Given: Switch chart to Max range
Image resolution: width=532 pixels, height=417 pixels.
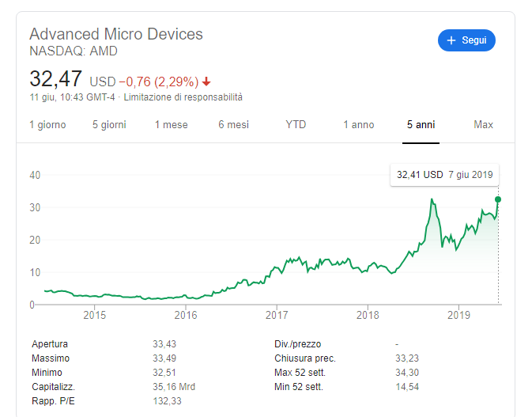Looking at the screenshot, I should point(483,124).
